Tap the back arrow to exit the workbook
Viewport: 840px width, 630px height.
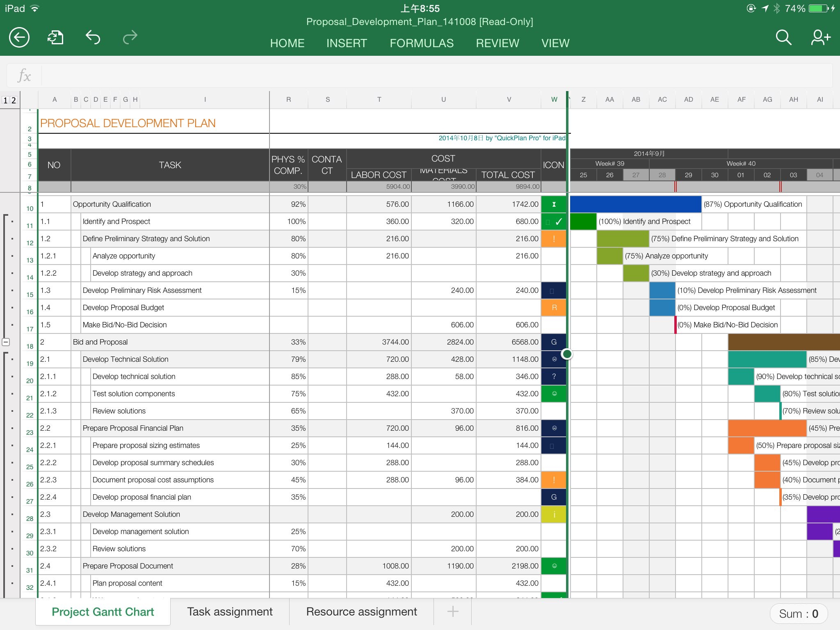tap(19, 37)
